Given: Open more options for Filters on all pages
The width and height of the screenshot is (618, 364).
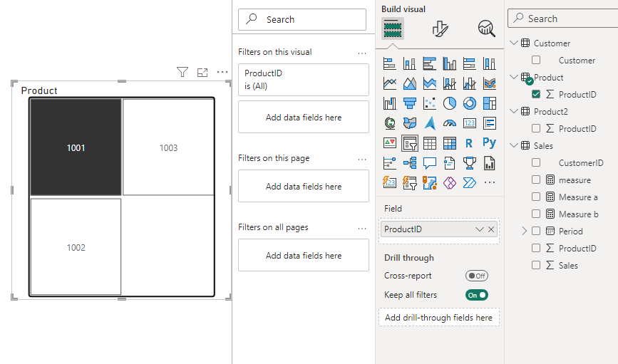Looking at the screenshot, I should click(x=362, y=228).
